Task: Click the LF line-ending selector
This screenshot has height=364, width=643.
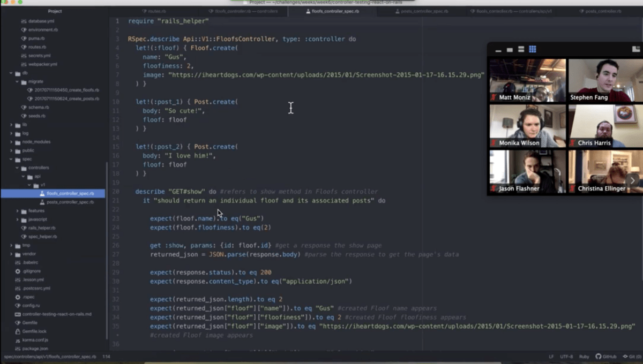Action: click(551, 357)
